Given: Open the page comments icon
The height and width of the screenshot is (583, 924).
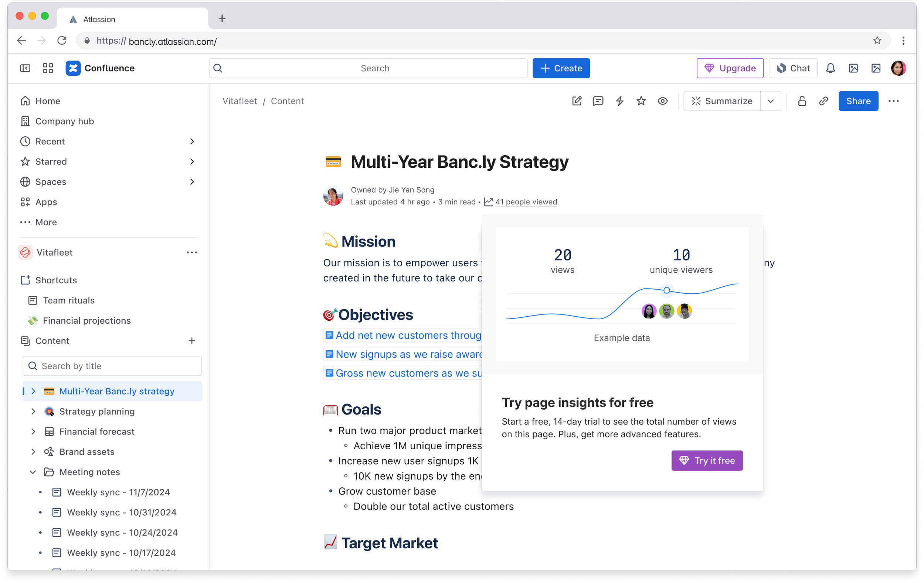Looking at the screenshot, I should (x=598, y=101).
